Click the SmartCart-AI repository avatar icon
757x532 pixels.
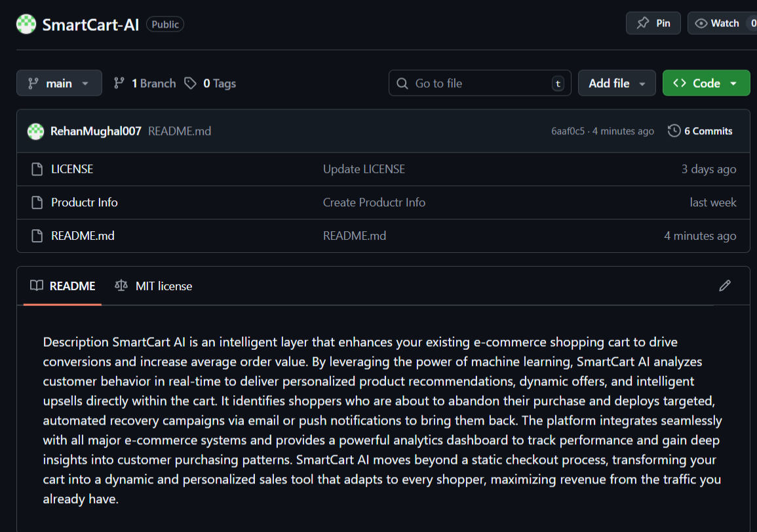click(x=26, y=24)
